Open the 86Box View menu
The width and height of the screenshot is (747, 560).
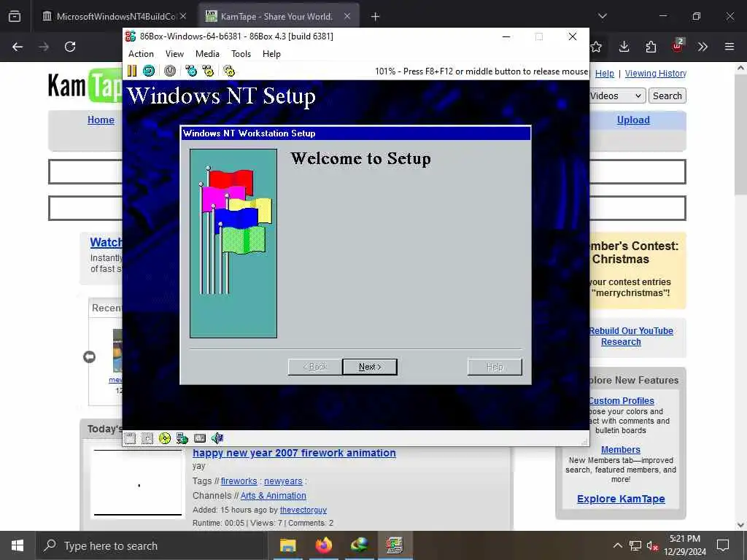pos(174,54)
